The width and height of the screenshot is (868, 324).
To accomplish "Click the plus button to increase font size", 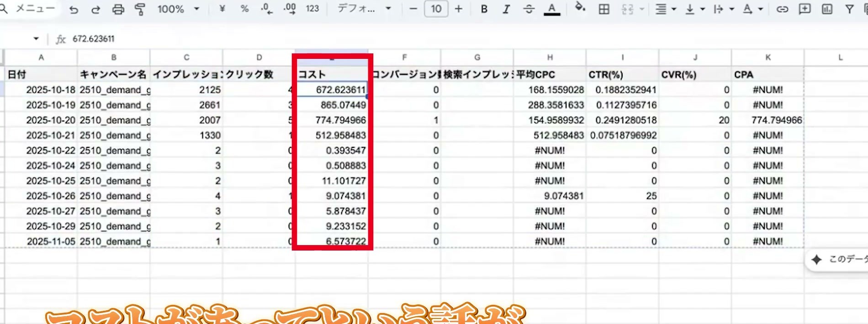I will [x=458, y=9].
